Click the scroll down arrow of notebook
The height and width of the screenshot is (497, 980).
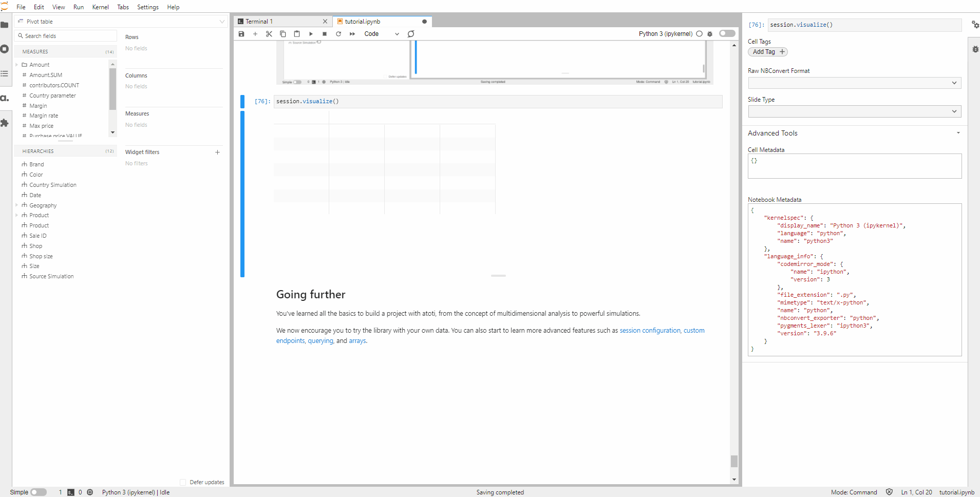click(x=734, y=480)
